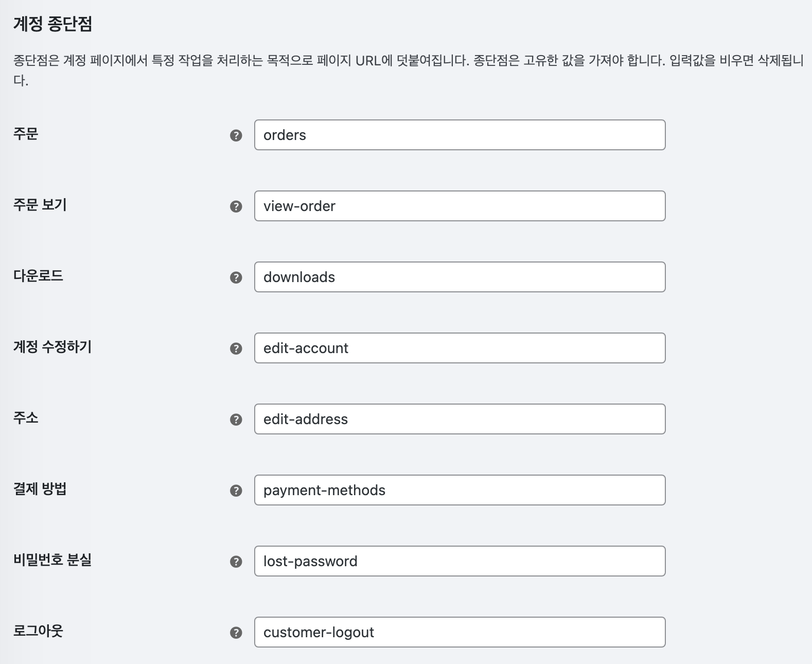
Task: Click the 로그아웃 field label
Action: point(38,631)
